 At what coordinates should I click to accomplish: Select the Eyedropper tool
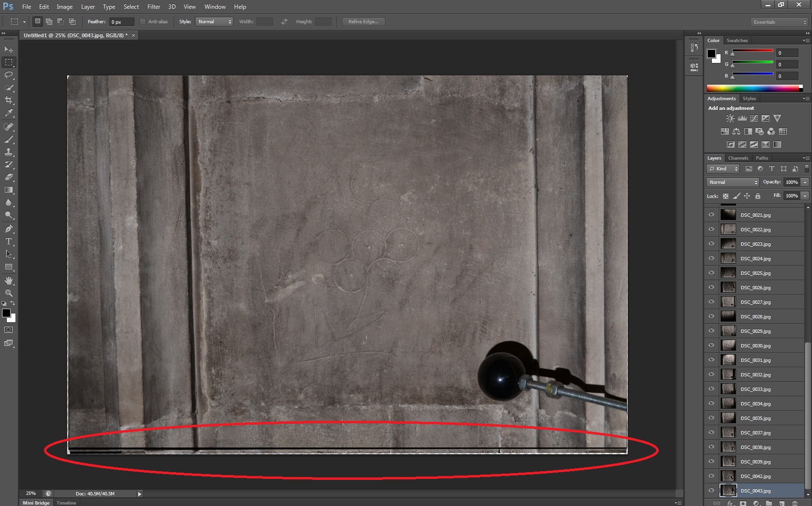coord(9,113)
